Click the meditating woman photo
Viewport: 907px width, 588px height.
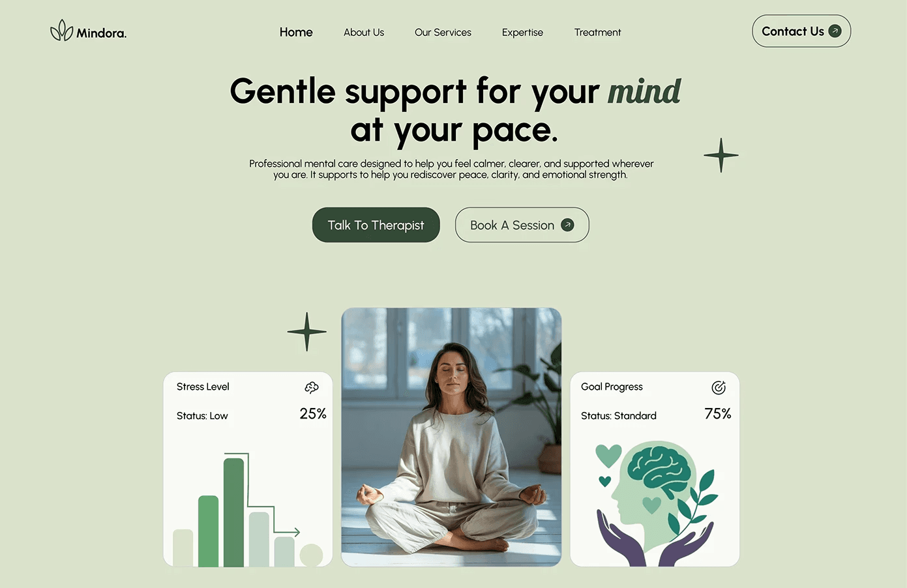[x=451, y=437]
